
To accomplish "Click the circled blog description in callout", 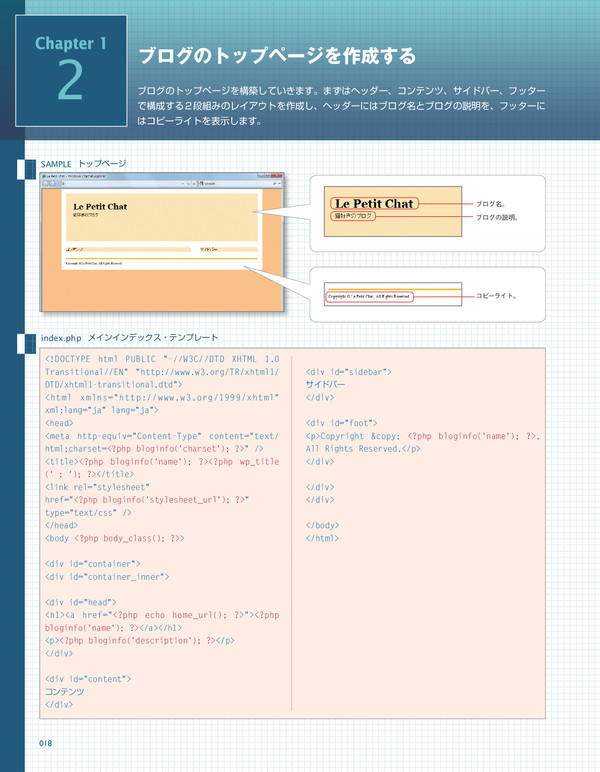I will 353,216.
